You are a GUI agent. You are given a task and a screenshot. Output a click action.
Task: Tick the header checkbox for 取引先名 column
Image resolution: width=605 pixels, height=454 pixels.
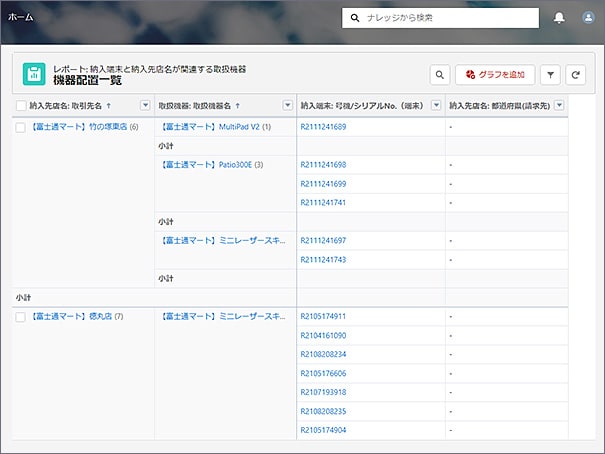(21, 105)
